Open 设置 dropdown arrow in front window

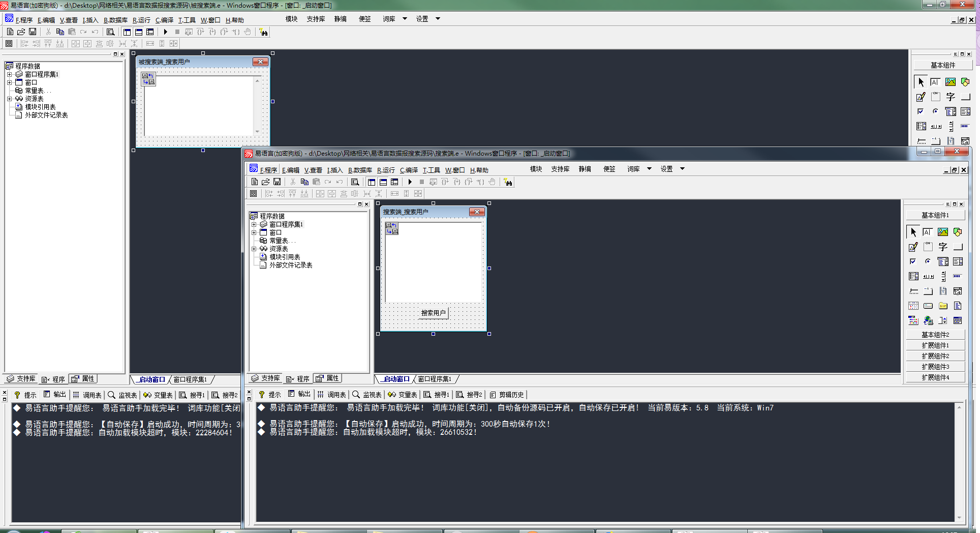[x=682, y=169]
